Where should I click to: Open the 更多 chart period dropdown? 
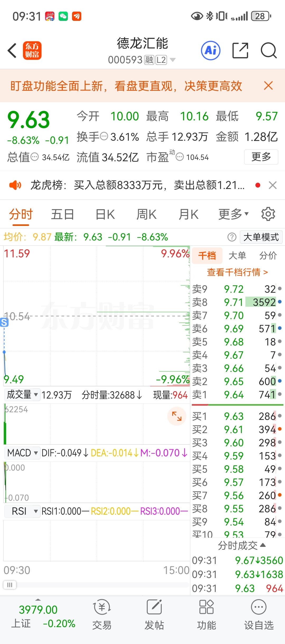(x=233, y=214)
